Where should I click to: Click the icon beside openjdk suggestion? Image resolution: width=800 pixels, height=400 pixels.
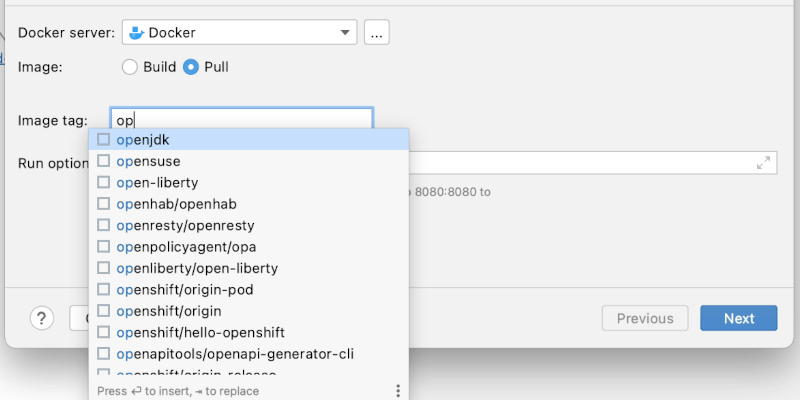click(x=104, y=140)
